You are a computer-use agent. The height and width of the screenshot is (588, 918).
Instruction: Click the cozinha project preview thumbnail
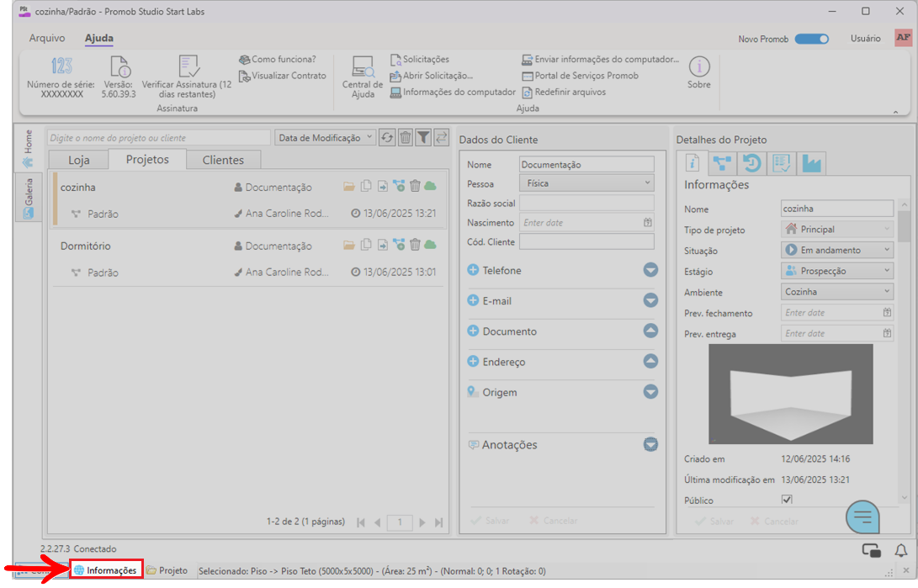(x=790, y=394)
